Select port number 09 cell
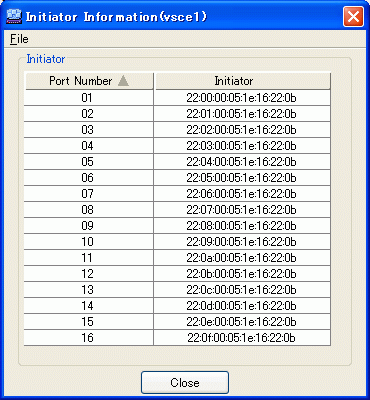370x400 pixels. tap(89, 226)
